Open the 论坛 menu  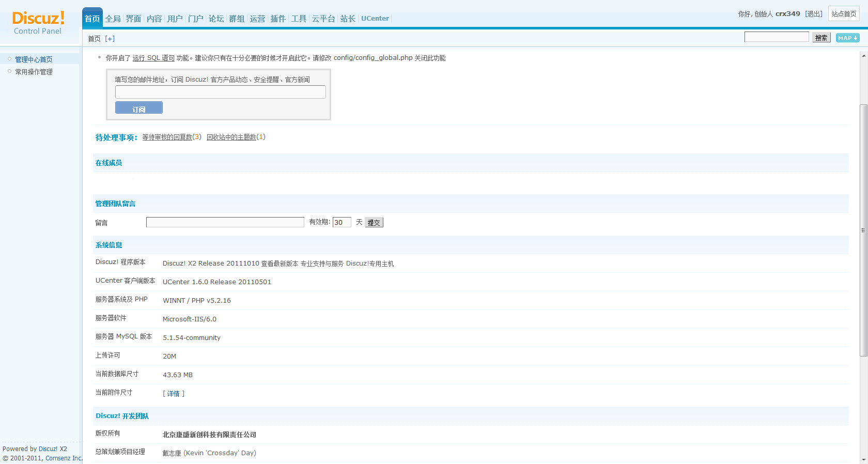(216, 19)
